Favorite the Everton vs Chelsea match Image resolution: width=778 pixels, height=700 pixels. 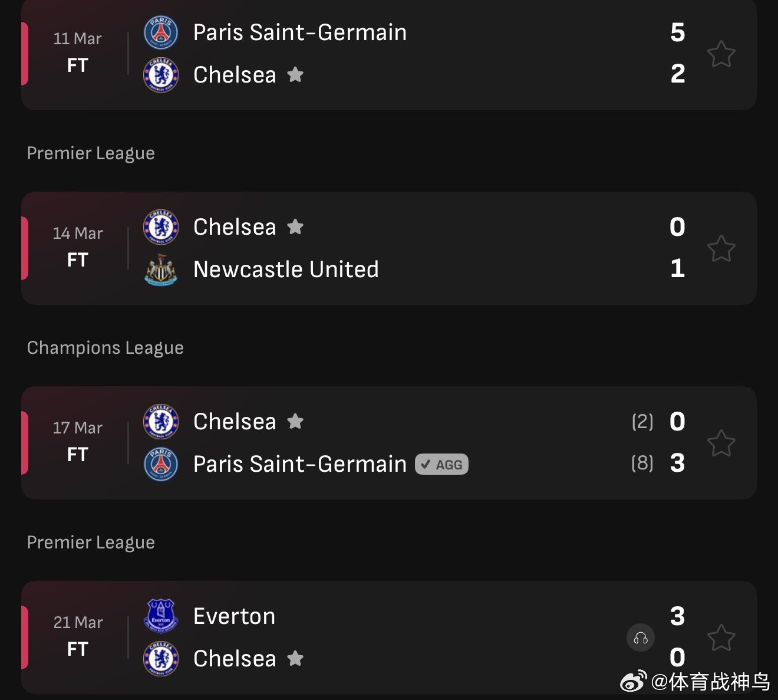721,638
